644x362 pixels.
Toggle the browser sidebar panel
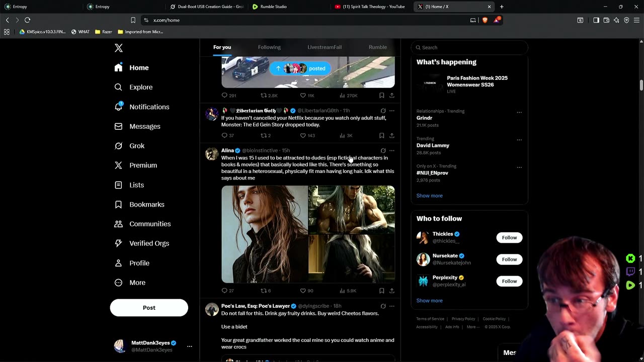tap(596, 20)
